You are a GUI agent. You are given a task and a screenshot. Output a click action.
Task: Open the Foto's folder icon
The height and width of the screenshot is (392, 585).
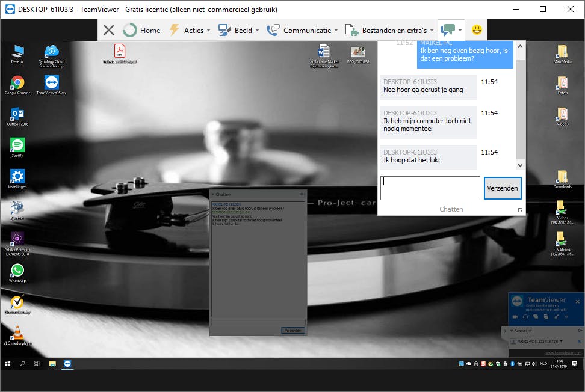tap(562, 85)
